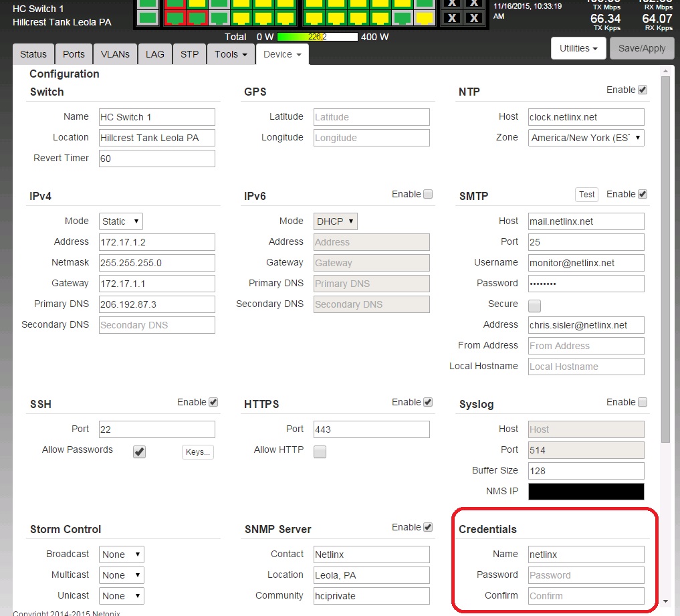Go to the Ports tab
680x616 pixels.
[x=74, y=54]
